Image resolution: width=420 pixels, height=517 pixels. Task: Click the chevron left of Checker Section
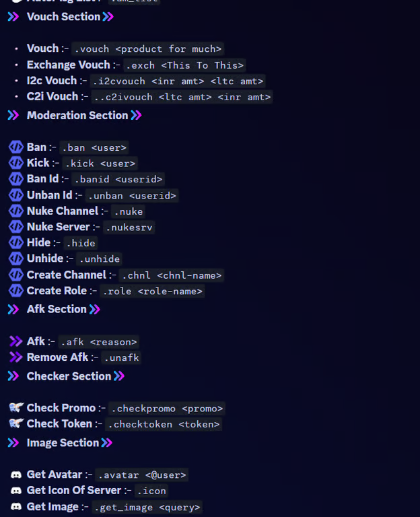coord(13,376)
